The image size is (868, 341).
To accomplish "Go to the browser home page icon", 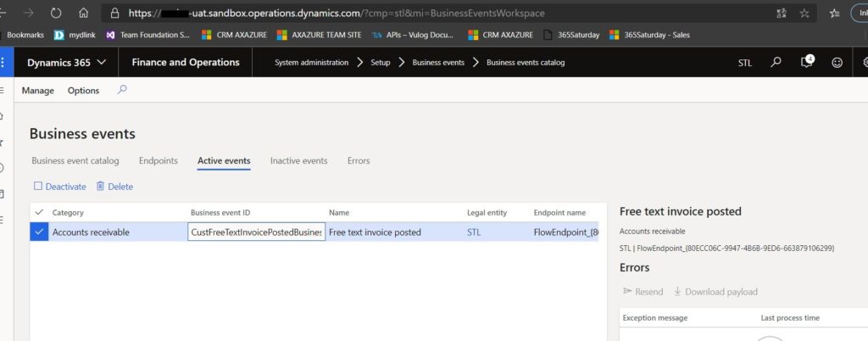I will pyautogui.click(x=83, y=13).
